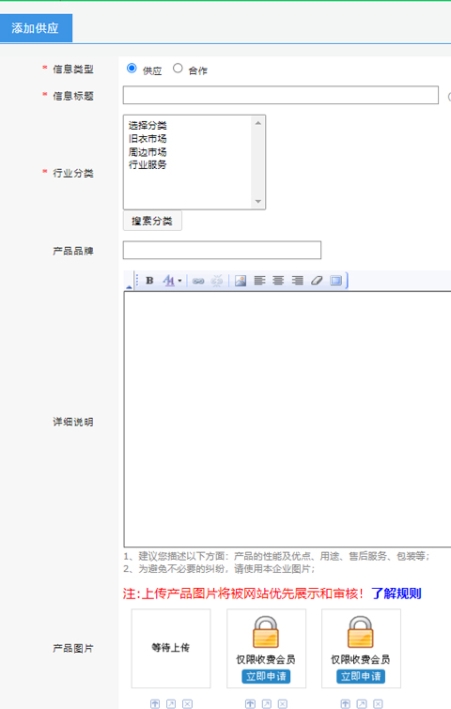Center align text in the editor
The height and width of the screenshot is (709, 451).
pyautogui.click(x=278, y=281)
